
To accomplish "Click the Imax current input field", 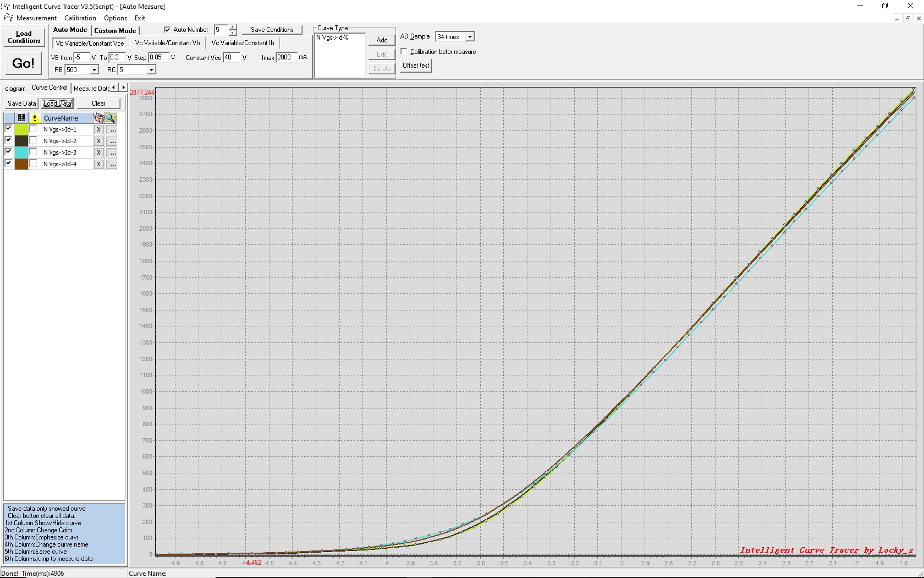I will [x=286, y=57].
